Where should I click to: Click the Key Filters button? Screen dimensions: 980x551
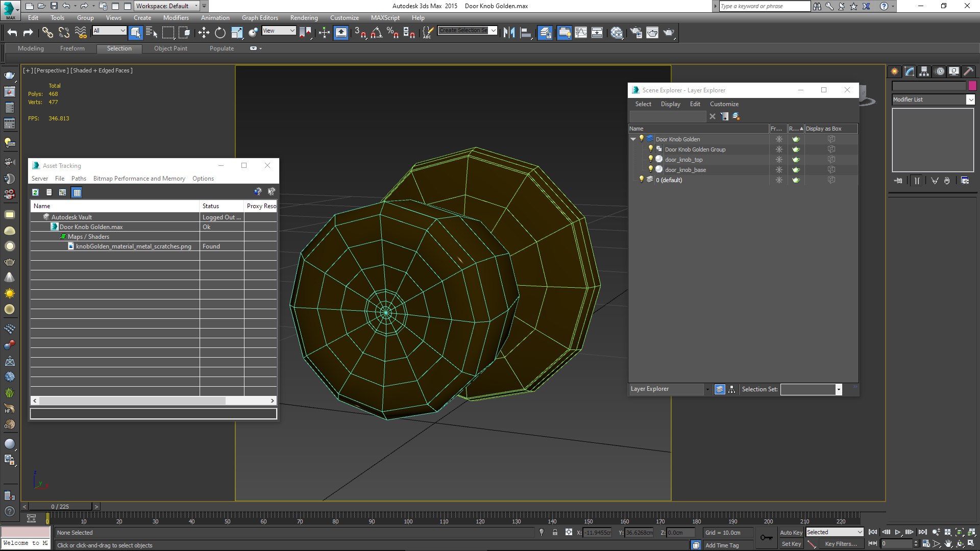click(x=841, y=544)
